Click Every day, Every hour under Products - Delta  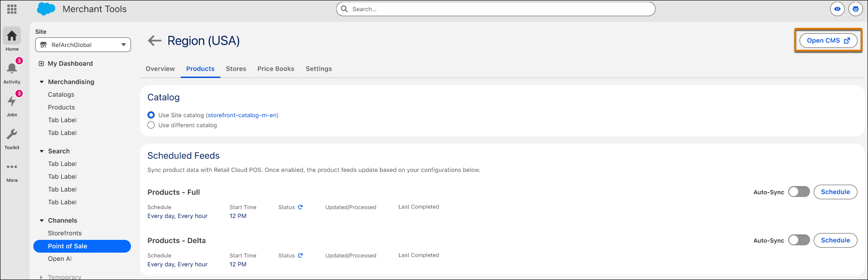pyautogui.click(x=178, y=264)
